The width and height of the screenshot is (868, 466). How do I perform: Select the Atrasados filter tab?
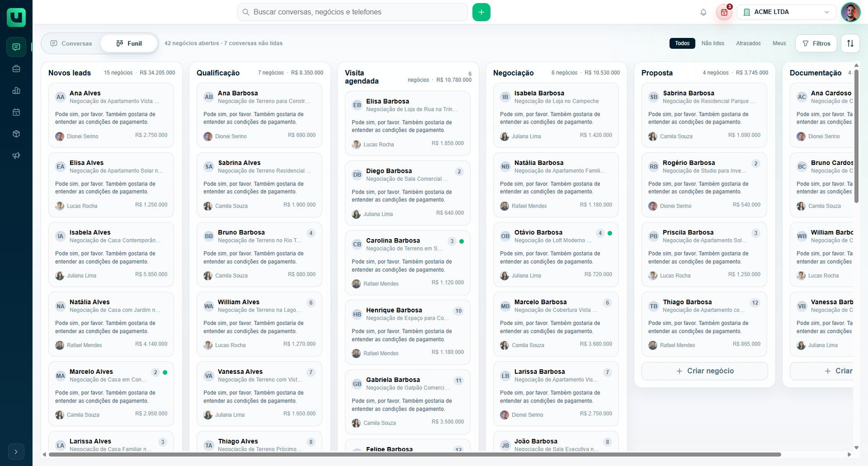click(x=748, y=43)
